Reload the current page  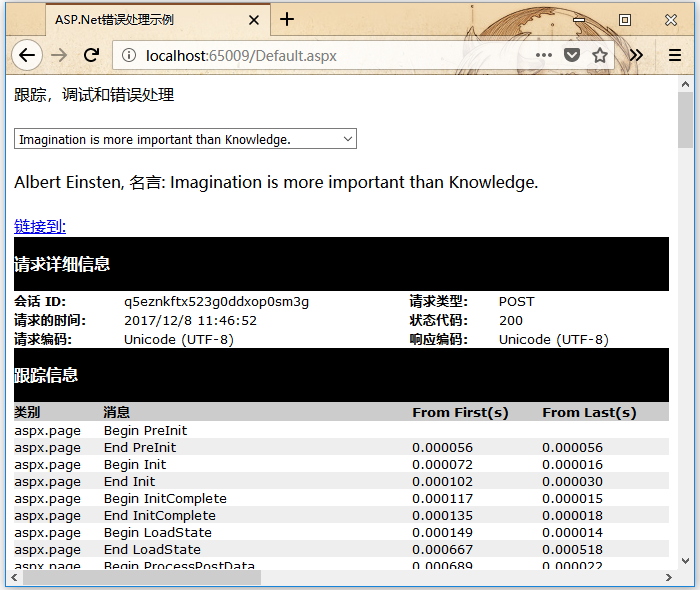(x=91, y=56)
